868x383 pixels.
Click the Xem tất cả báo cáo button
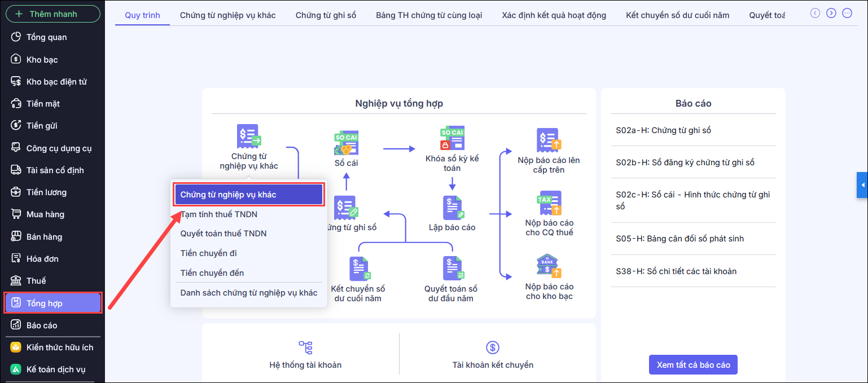693,365
